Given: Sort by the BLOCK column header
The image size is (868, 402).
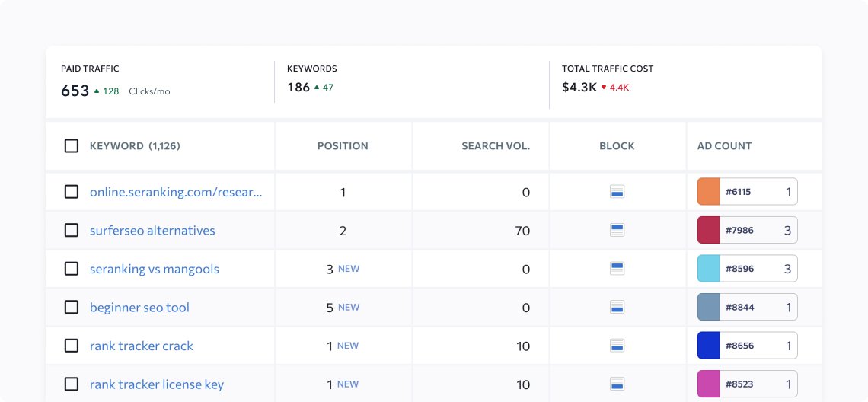Looking at the screenshot, I should click(x=617, y=146).
